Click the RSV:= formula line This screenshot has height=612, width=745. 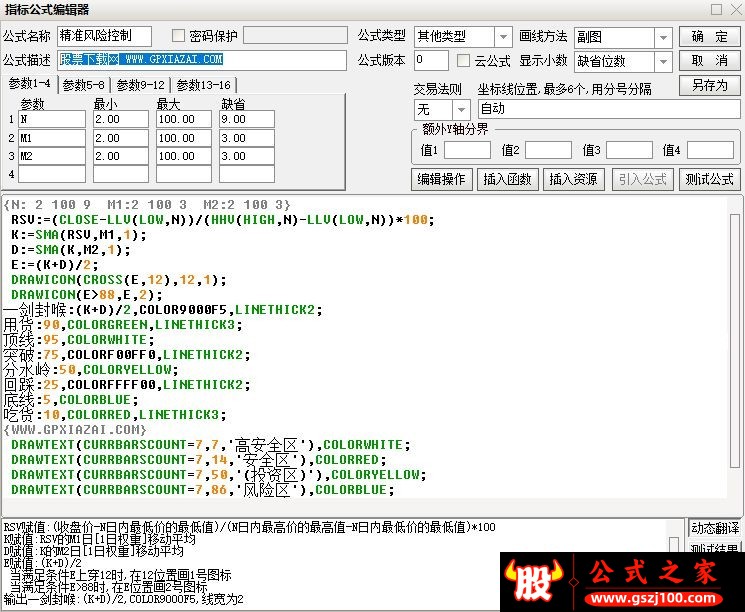click(x=222, y=220)
